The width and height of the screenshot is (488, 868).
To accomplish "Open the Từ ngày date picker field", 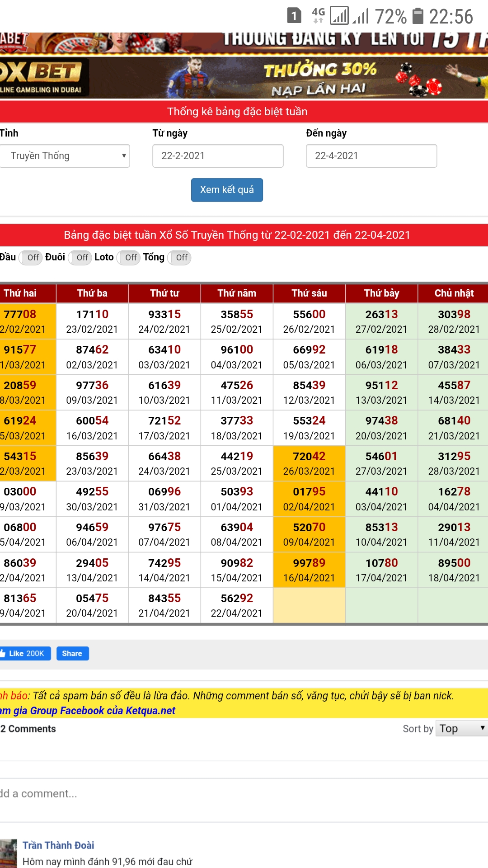I will (218, 156).
